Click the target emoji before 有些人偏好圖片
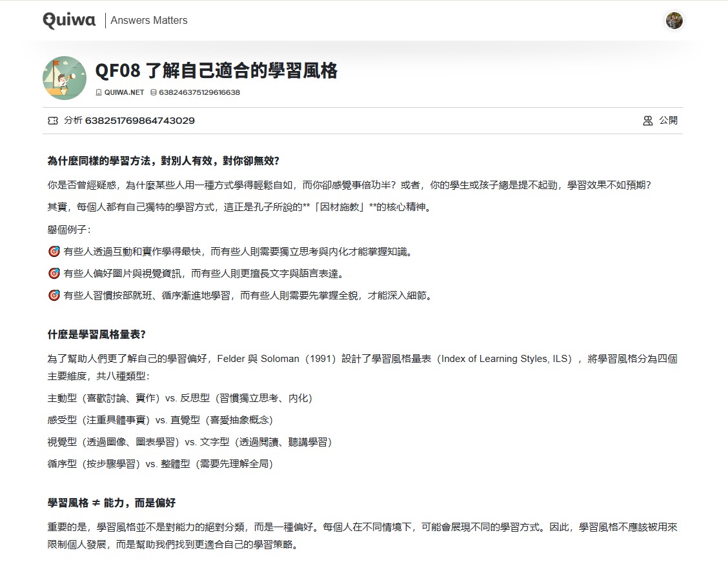Image resolution: width=728 pixels, height=573 pixels. (x=54, y=274)
